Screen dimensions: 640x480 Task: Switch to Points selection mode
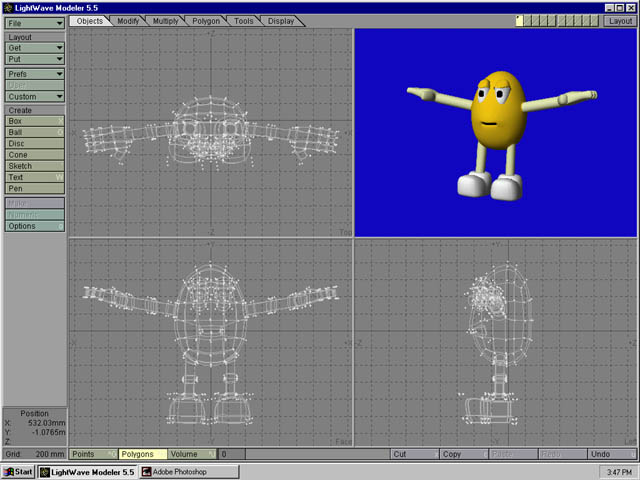click(x=93, y=454)
